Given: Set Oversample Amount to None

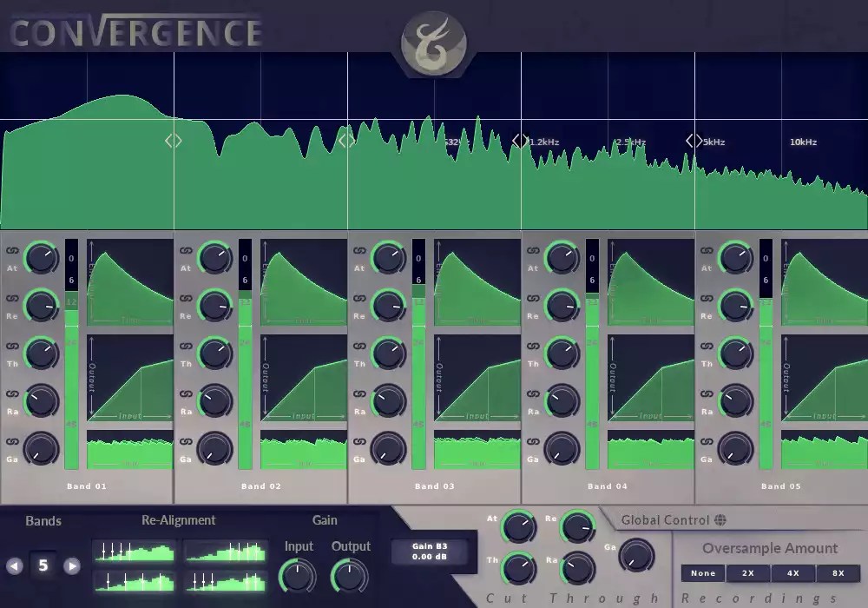Looking at the screenshot, I should pos(702,572).
